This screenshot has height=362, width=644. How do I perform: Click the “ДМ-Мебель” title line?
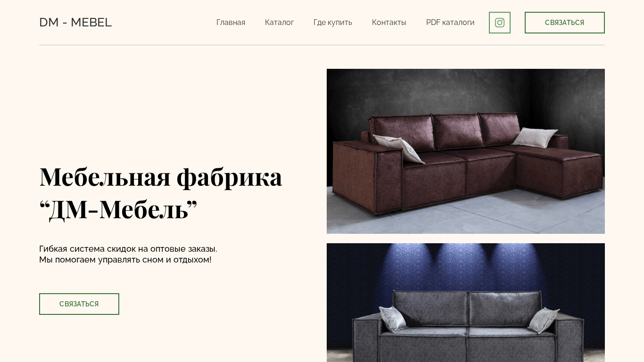(118, 210)
